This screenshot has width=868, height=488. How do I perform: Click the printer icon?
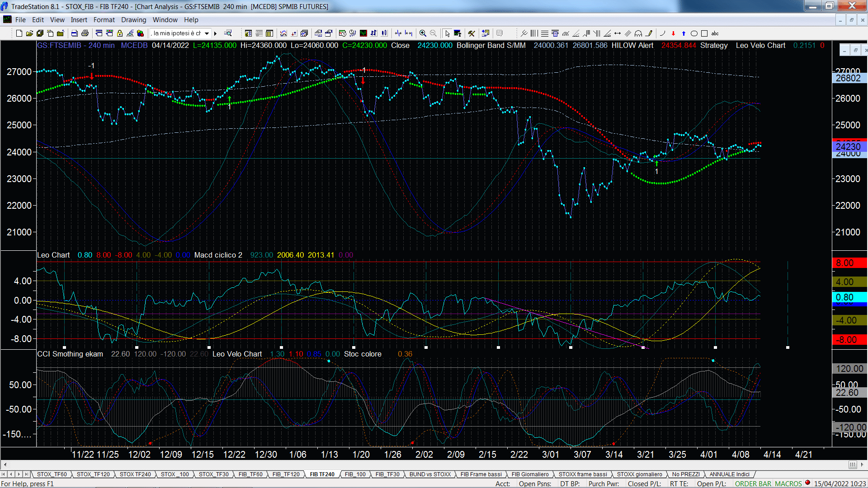[85, 33]
